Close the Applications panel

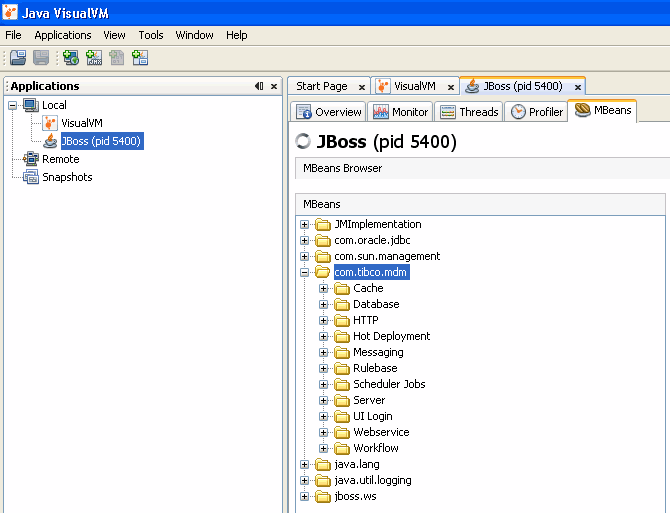click(x=274, y=86)
